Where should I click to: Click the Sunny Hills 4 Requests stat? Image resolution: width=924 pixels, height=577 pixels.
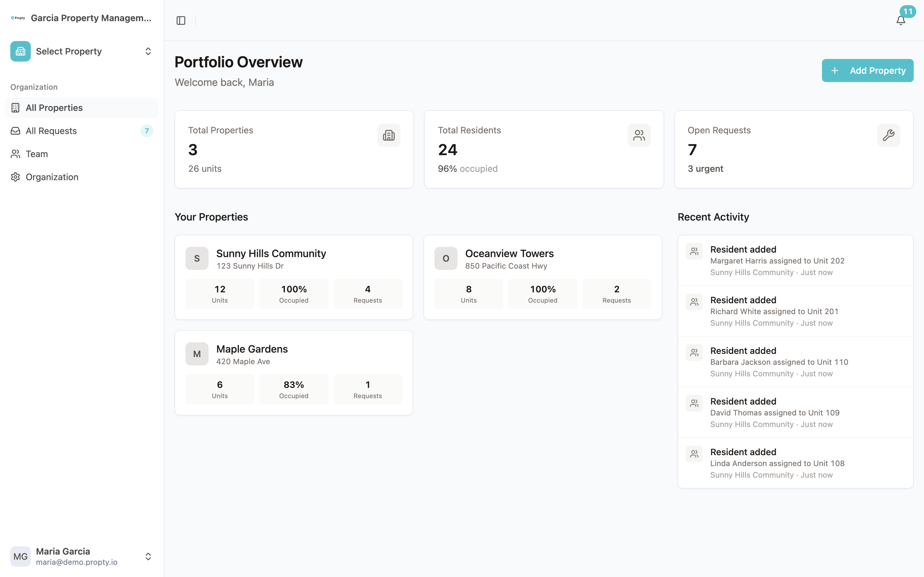(x=368, y=294)
